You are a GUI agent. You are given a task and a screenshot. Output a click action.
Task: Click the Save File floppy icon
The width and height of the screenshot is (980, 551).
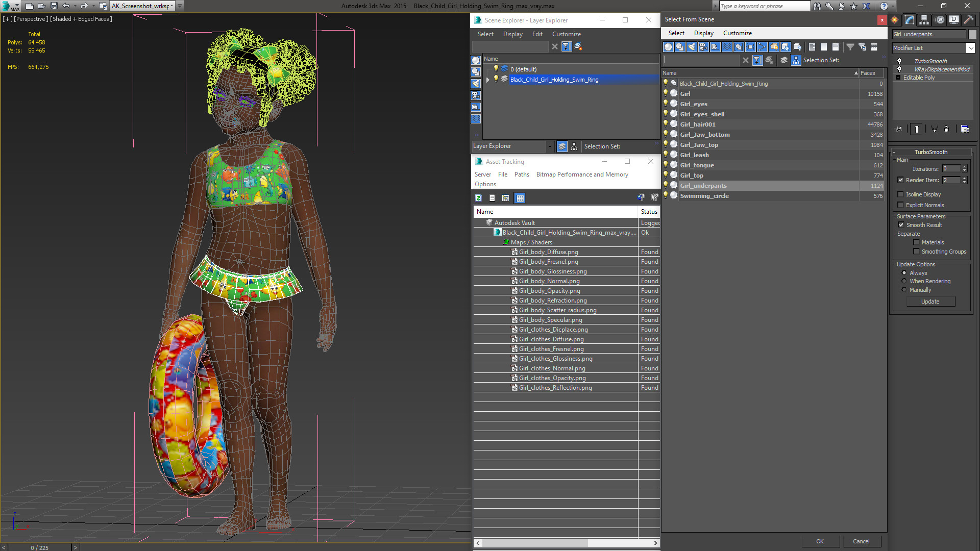54,6
